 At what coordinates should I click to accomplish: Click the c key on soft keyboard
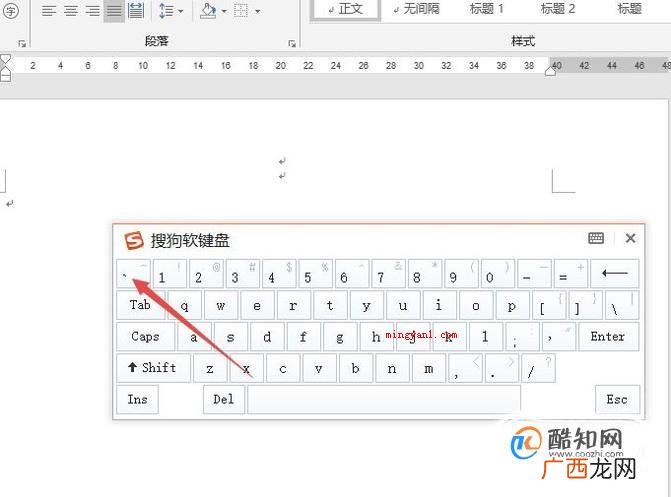pos(282,368)
